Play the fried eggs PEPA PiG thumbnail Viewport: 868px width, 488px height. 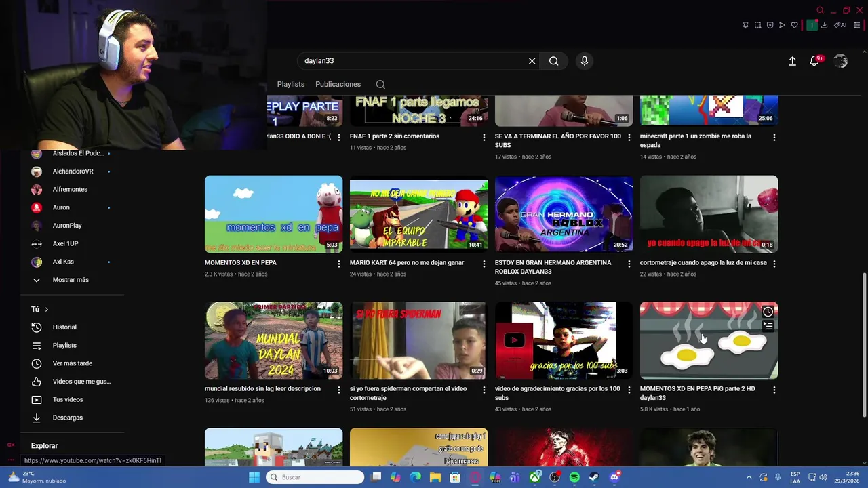[709, 340]
